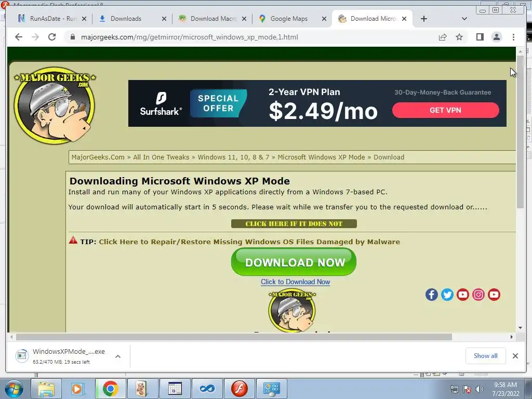Screen dimensions: 532x399
Task: Open the MajorGeeks.Com breadcrumb link
Action: tap(98, 157)
